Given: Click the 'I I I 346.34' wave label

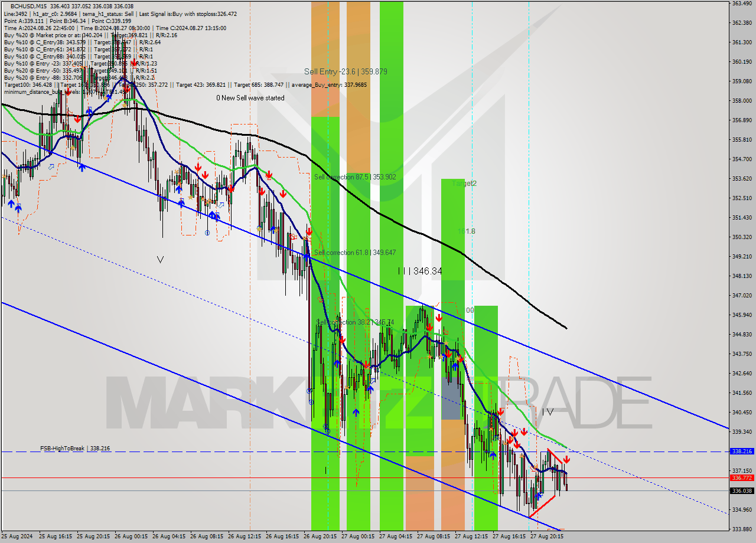Looking at the screenshot, I should (419, 271).
